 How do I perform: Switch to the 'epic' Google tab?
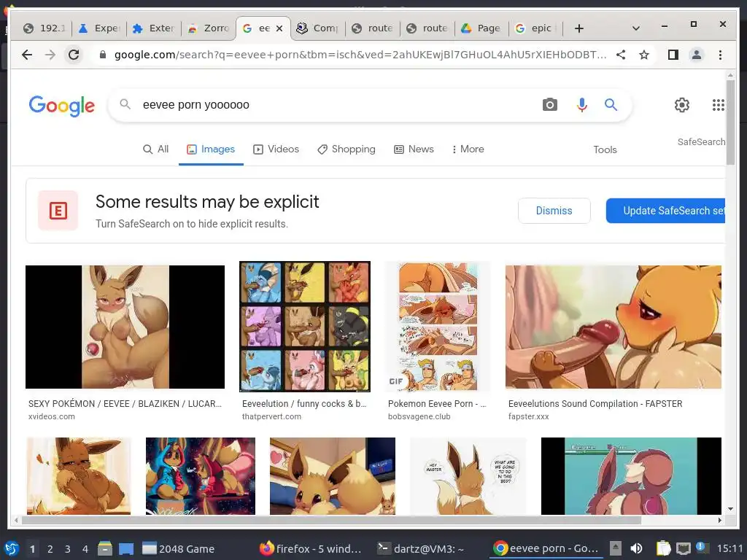click(536, 28)
